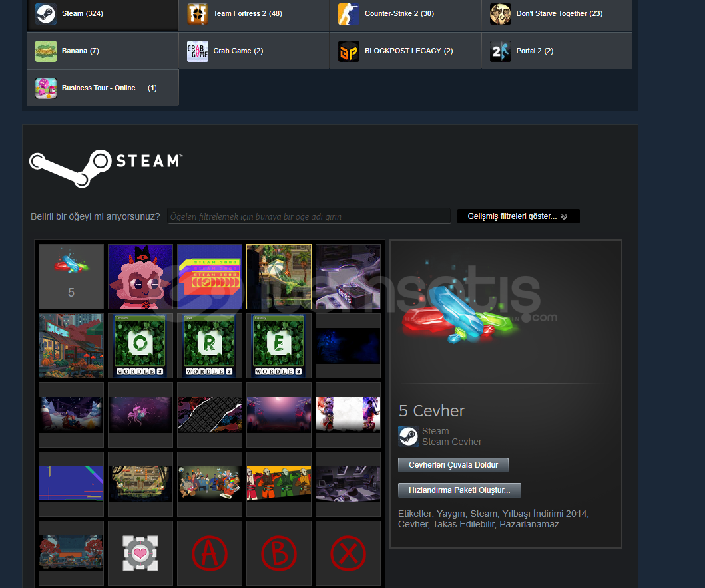This screenshot has height=588, width=705.
Task: Select the highlighted tropical pixel-art item
Action: coord(279,277)
